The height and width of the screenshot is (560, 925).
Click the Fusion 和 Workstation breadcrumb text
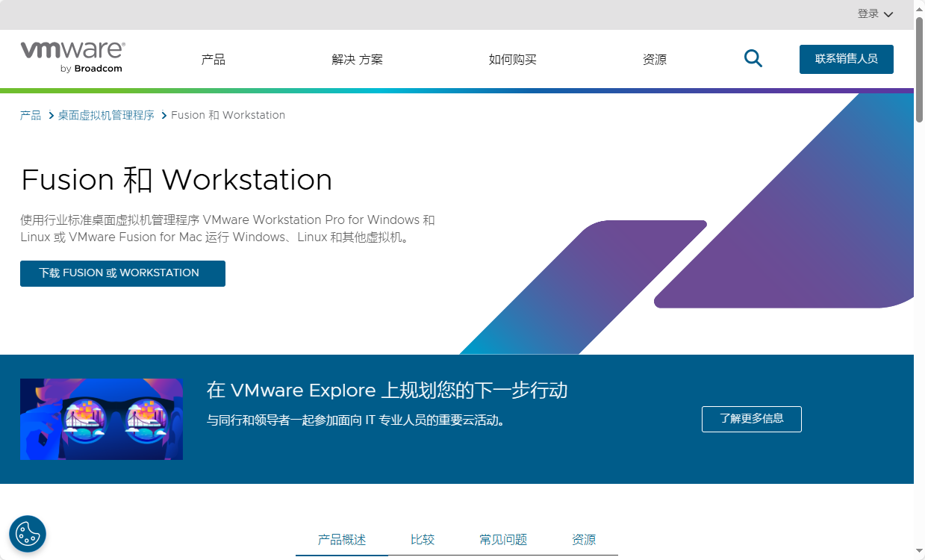pyautogui.click(x=228, y=115)
